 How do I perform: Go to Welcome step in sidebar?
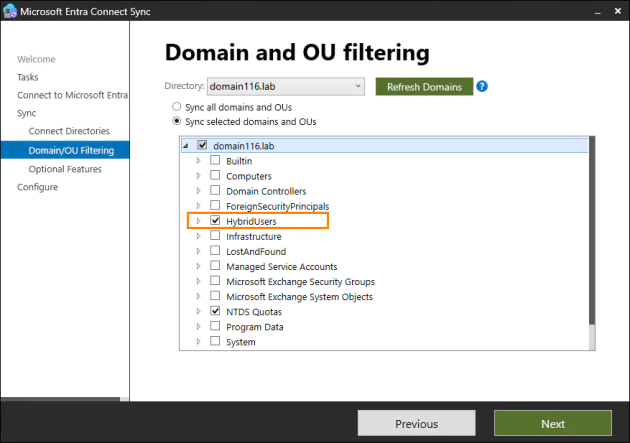(x=36, y=59)
